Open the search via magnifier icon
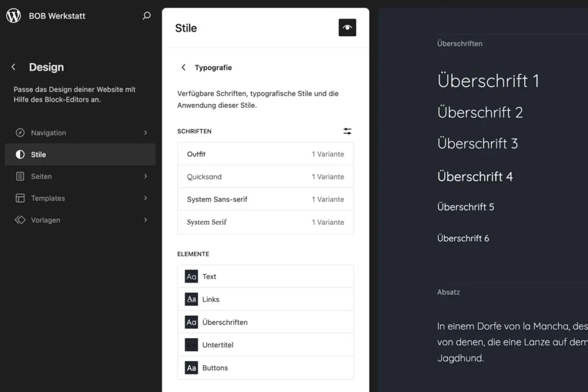The image size is (588, 392). (147, 15)
